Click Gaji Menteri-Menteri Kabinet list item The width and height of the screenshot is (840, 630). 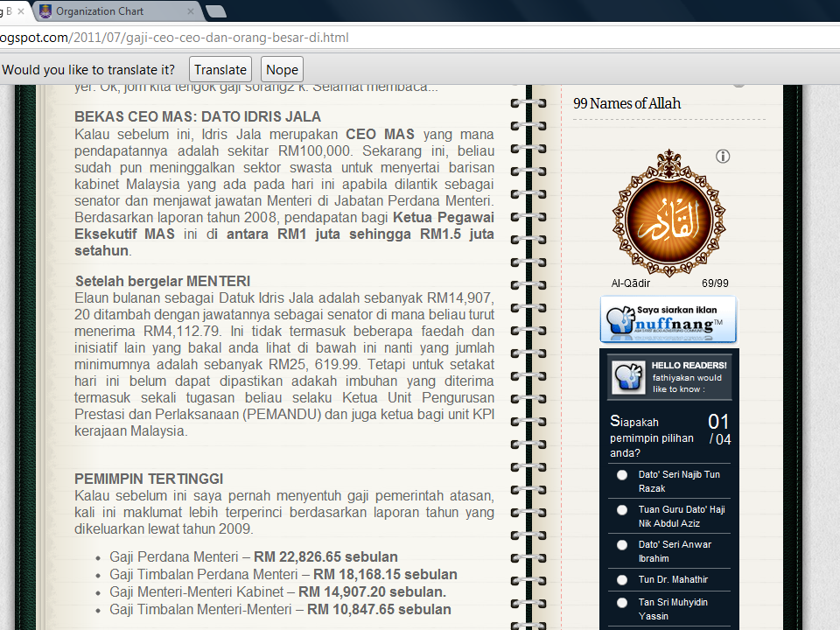277,592
